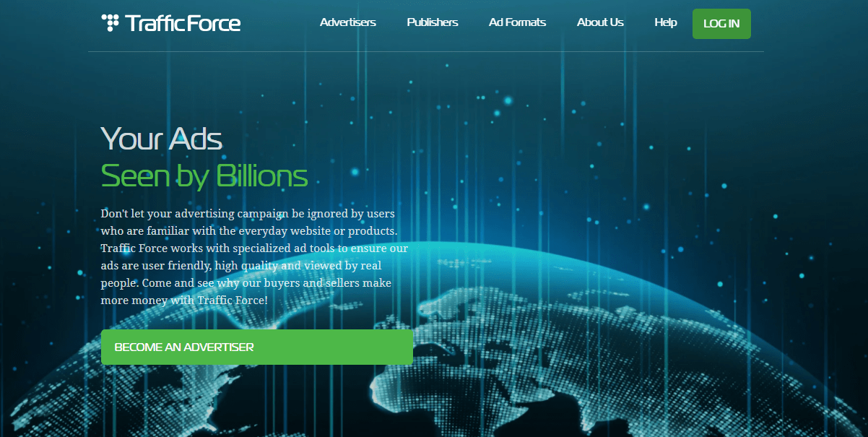This screenshot has width=868, height=437.
Task: Click the divider line under the navigation
Action: [425, 52]
